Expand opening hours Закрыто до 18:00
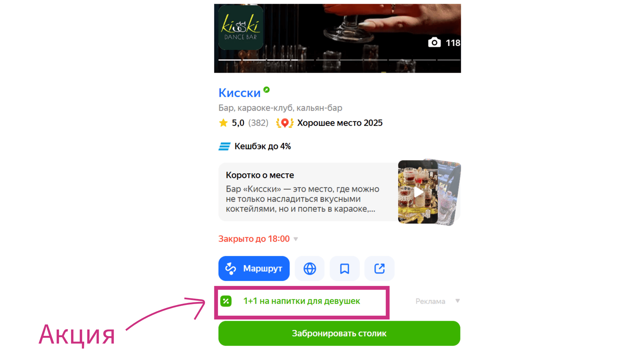The image size is (644, 362). click(258, 239)
